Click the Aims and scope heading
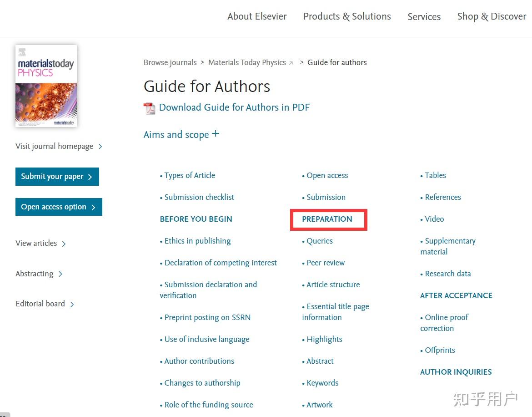532x417 pixels. tap(176, 135)
